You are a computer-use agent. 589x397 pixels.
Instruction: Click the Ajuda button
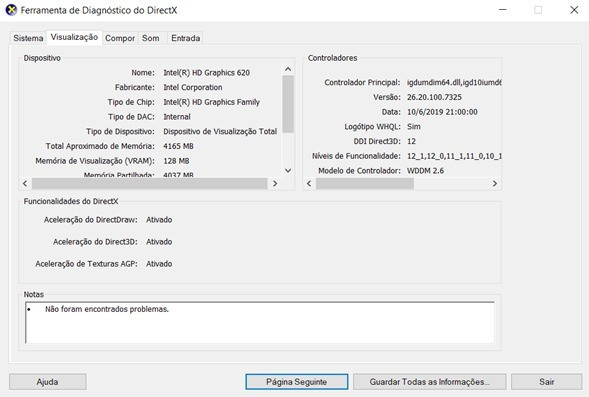48,382
